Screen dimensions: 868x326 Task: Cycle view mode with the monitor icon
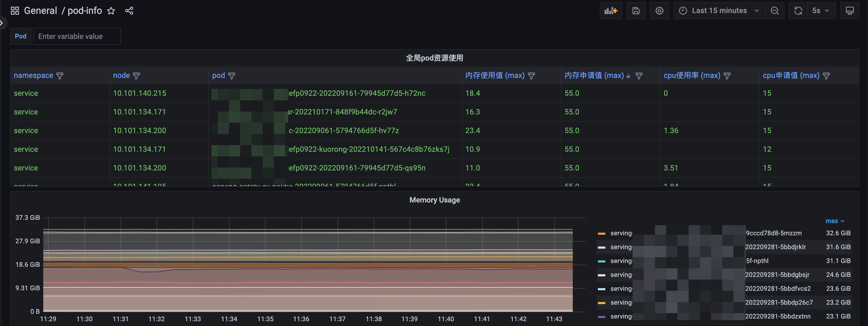click(850, 11)
